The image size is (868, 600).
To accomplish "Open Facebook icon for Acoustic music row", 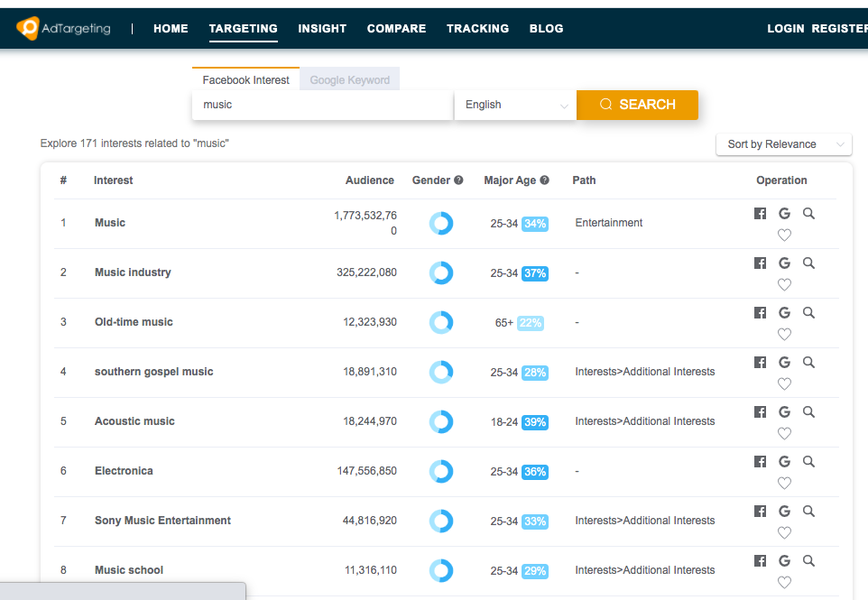I will (x=760, y=411).
